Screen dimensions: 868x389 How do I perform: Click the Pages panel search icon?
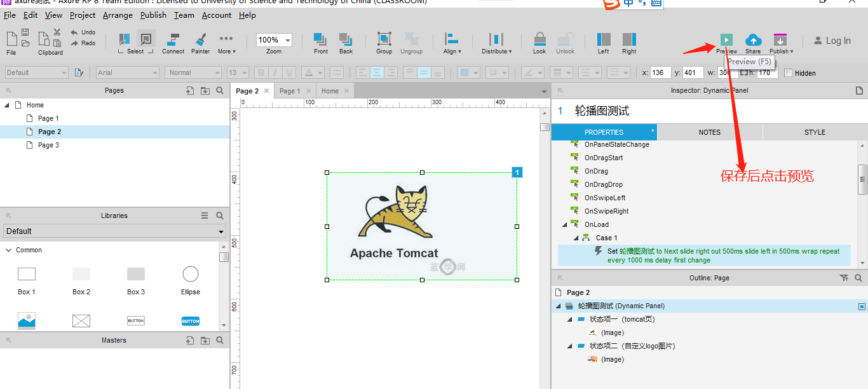tap(220, 91)
